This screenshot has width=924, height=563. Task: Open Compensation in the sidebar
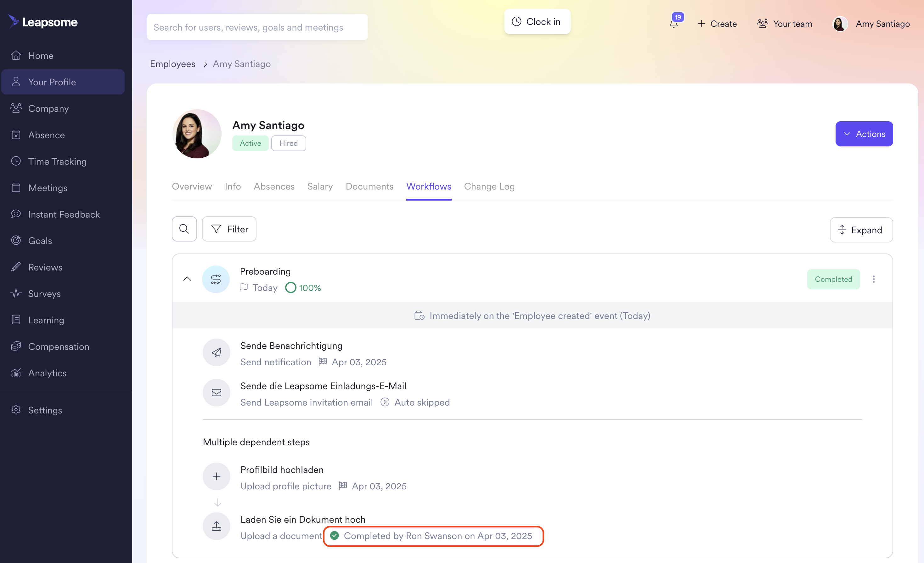63,346
